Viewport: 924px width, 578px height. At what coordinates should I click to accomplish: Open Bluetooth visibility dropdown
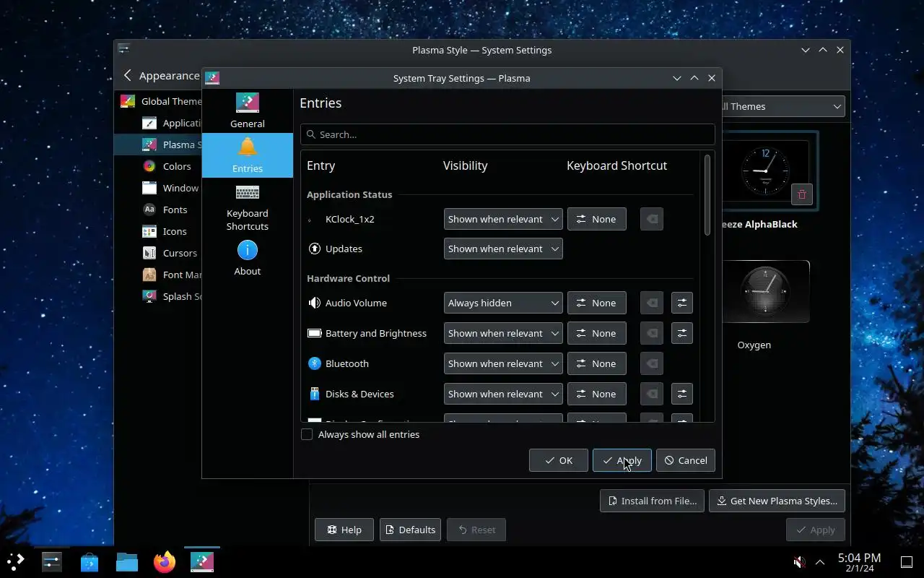pyautogui.click(x=503, y=363)
